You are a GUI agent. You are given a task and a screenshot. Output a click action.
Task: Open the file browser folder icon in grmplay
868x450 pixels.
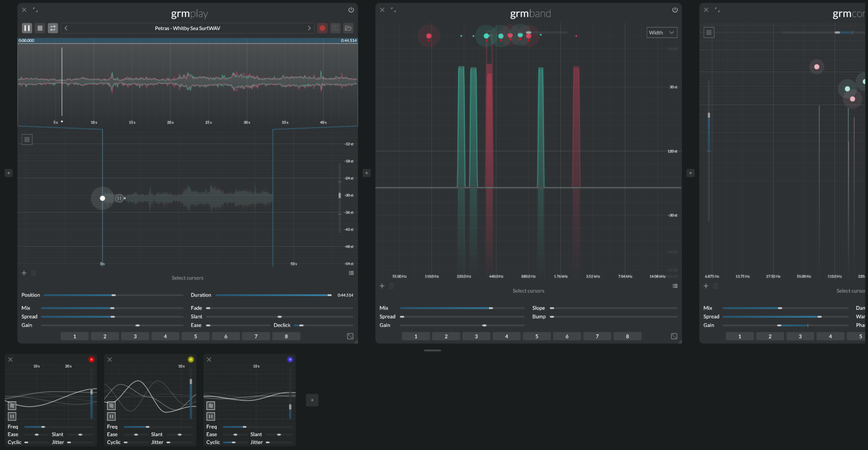pos(348,28)
